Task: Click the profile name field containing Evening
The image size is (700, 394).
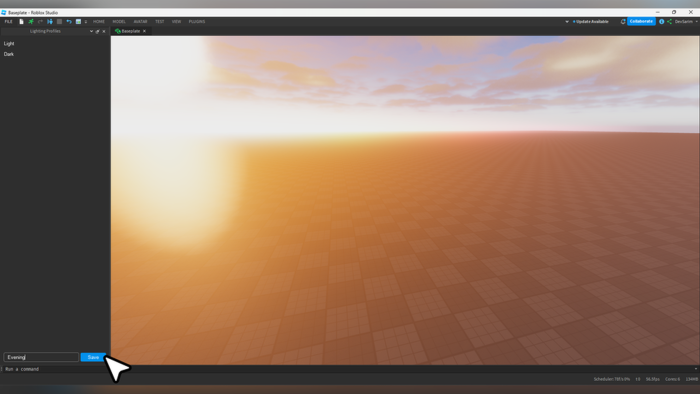Action: pyautogui.click(x=41, y=357)
